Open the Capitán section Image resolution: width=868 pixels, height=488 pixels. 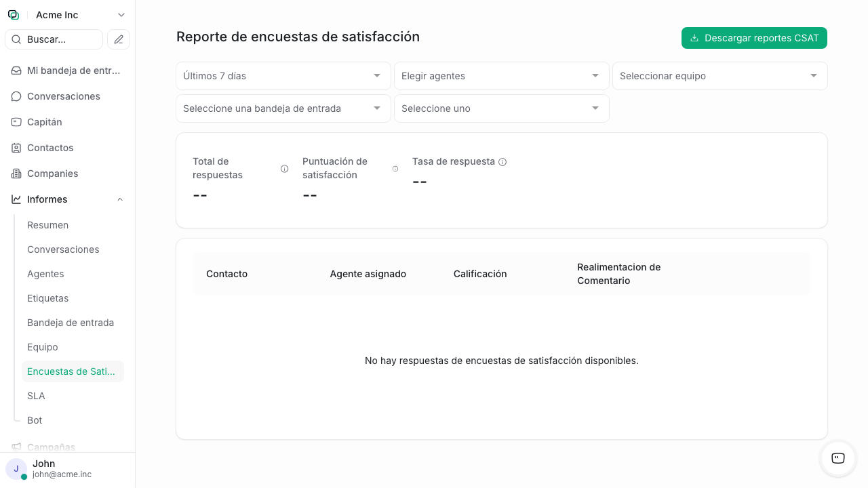pos(45,122)
